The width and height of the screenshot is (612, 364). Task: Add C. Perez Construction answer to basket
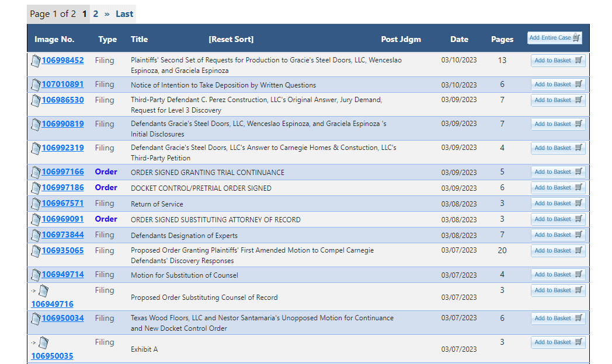pos(558,100)
